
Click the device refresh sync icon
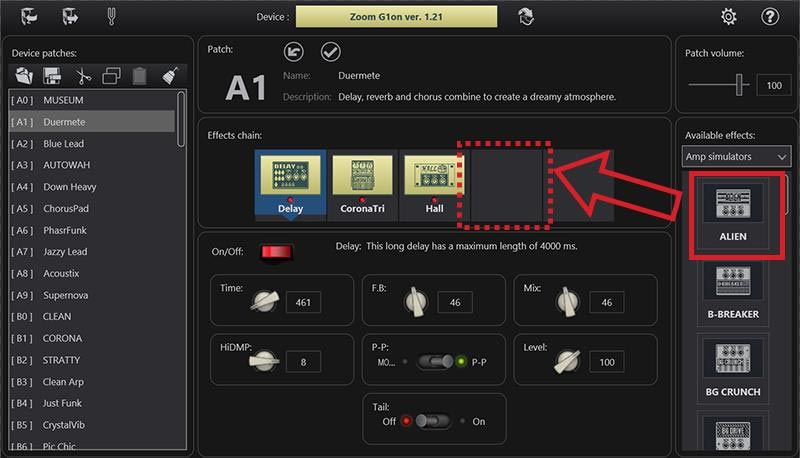[525, 17]
